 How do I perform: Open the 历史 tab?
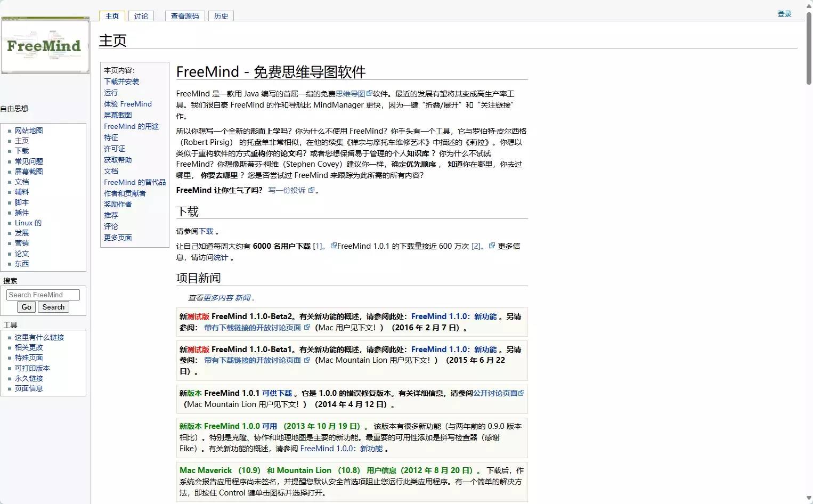[x=221, y=16]
